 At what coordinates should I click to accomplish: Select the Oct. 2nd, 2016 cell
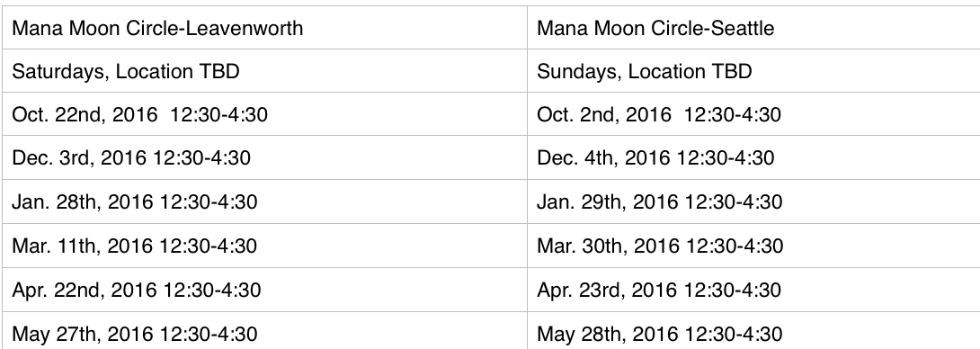(x=753, y=114)
